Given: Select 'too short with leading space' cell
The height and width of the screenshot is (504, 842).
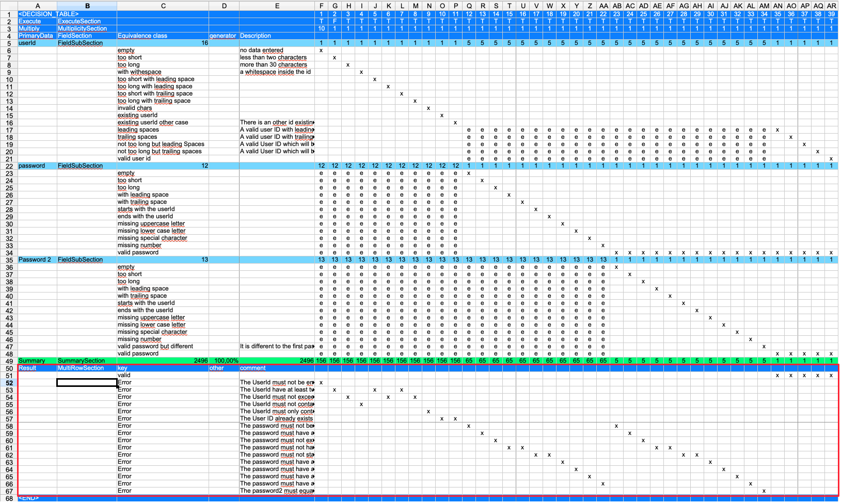Looking at the screenshot, I should point(163,79).
